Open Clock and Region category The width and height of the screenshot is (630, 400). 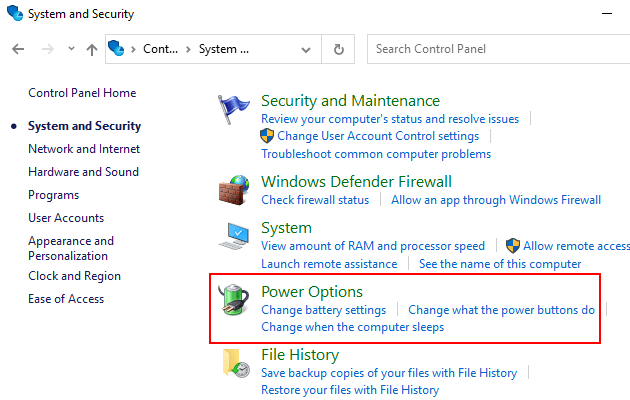click(x=74, y=276)
